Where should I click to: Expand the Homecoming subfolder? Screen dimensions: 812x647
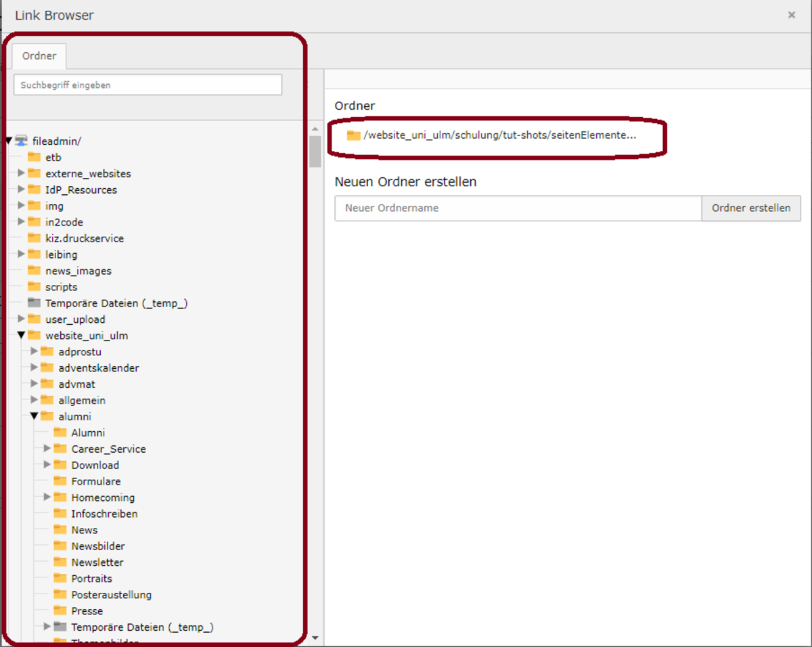(x=47, y=497)
